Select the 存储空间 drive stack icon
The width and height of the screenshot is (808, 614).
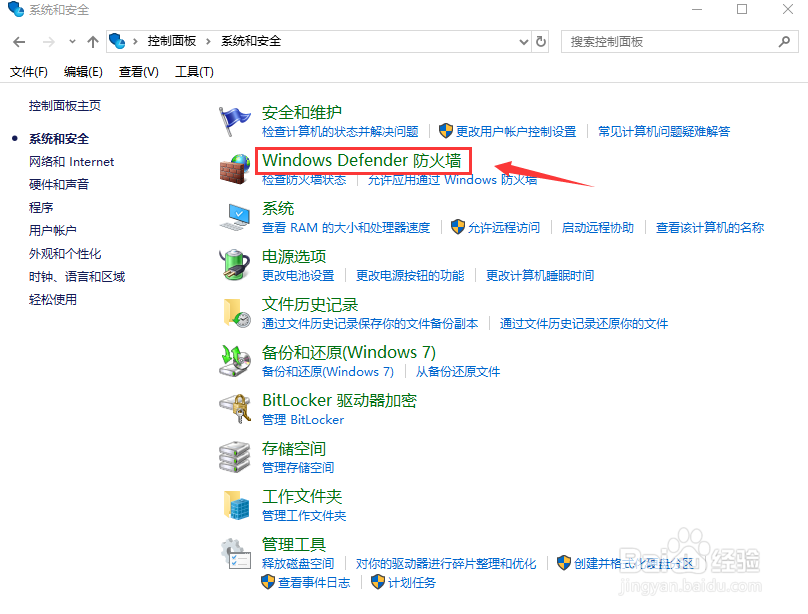[235, 458]
